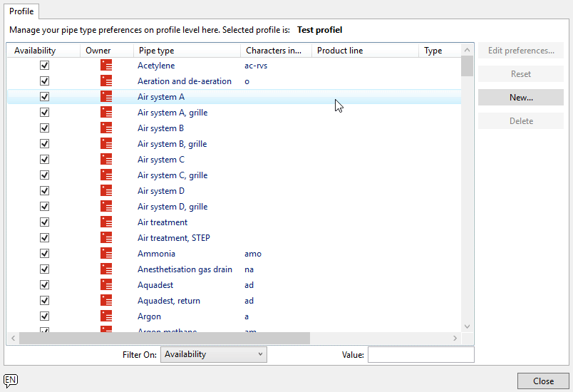Click the owner icon for Aeration and de-aeration
This screenshot has height=392, width=573.
pos(106,81)
